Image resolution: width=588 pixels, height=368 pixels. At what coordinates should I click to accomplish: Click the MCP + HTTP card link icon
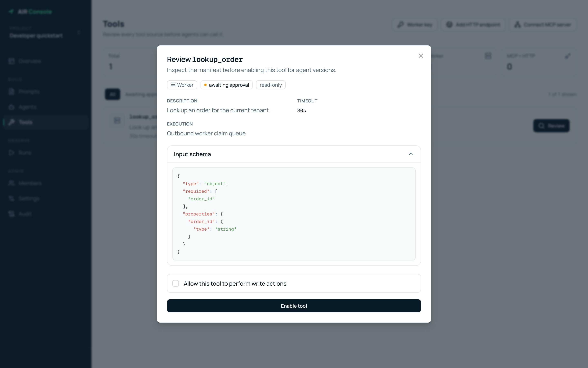pos(567,56)
